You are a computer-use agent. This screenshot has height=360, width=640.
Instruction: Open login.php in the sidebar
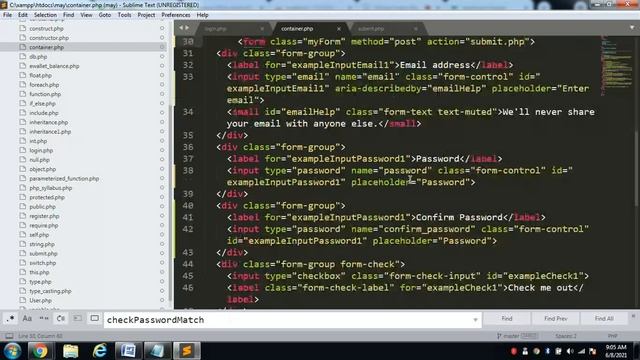pyautogui.click(x=41, y=151)
